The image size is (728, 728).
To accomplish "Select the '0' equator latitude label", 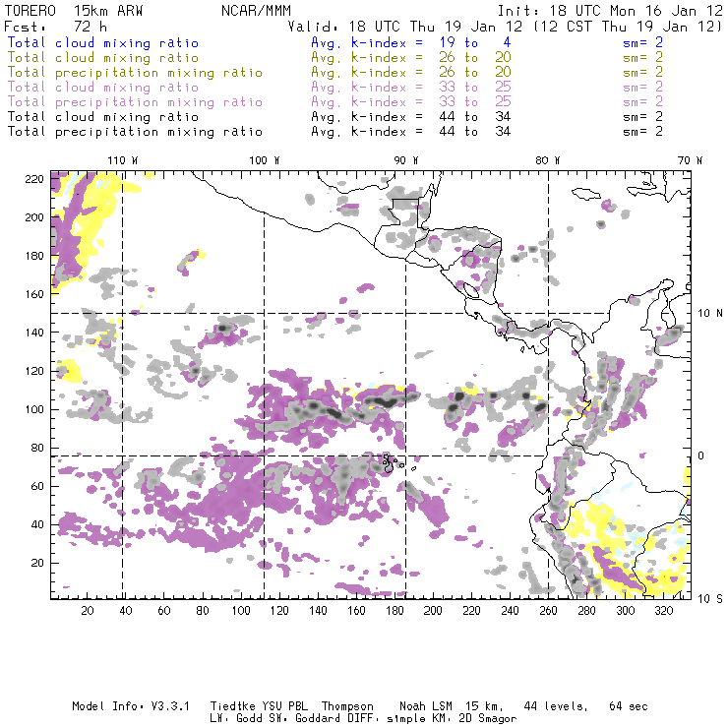I will point(701,455).
